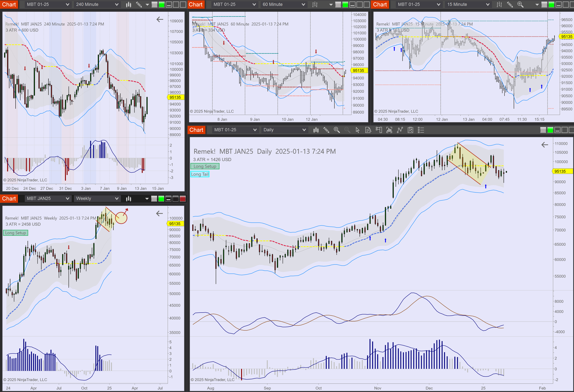The image size is (574, 392).
Task: Open the 240 Minute interval dropdown
Action: point(97,4)
